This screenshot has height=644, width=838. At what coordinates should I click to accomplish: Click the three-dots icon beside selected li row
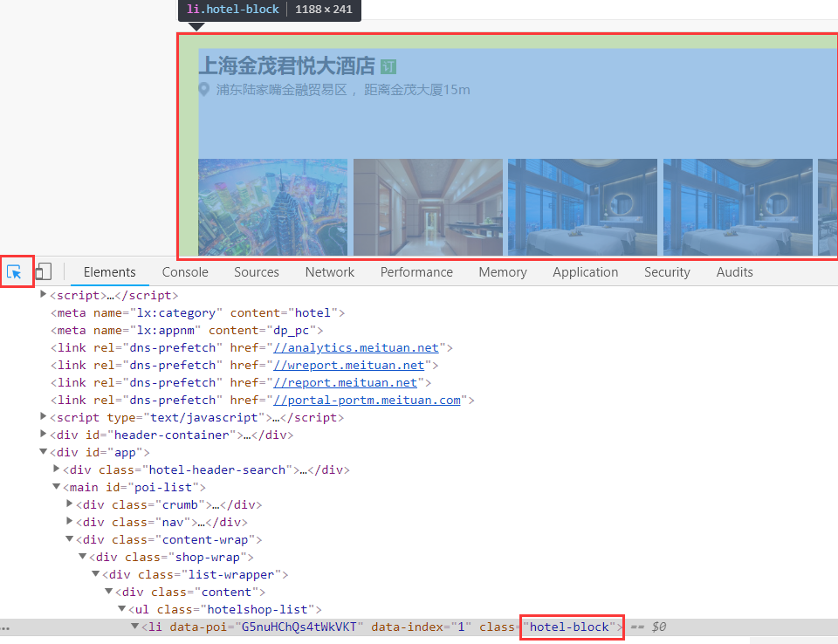point(5,627)
